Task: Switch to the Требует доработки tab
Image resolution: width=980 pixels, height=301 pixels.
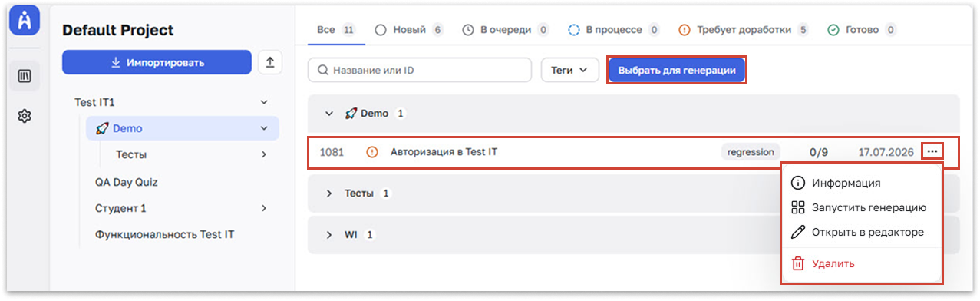Action: [x=744, y=30]
